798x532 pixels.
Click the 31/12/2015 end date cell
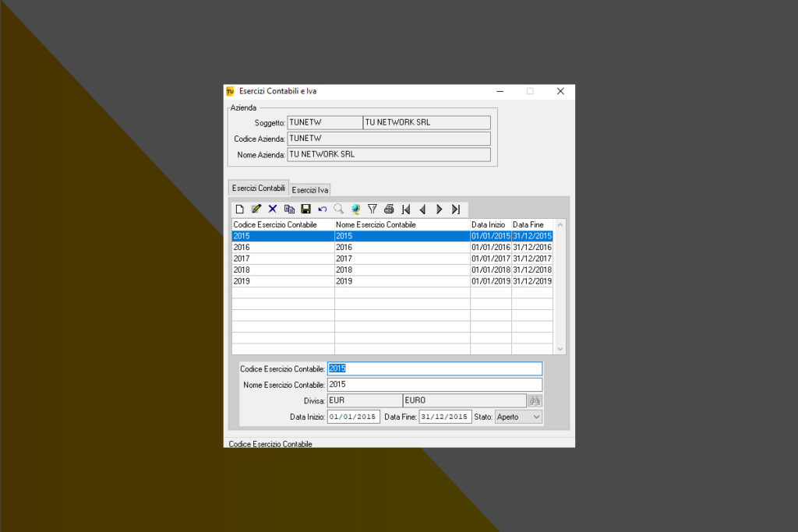[531, 236]
